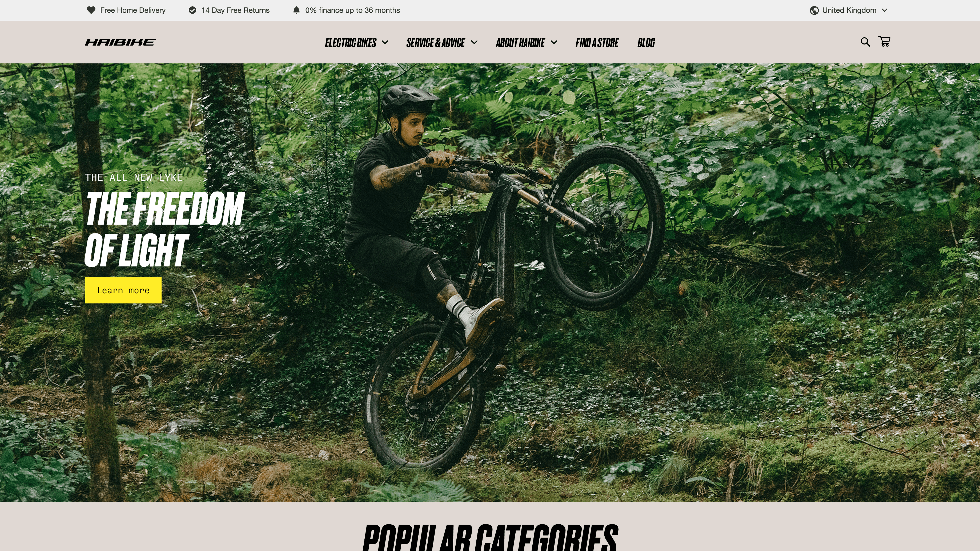Open the 14 Day Free Returns link
This screenshot has width=980, height=551.
[235, 10]
